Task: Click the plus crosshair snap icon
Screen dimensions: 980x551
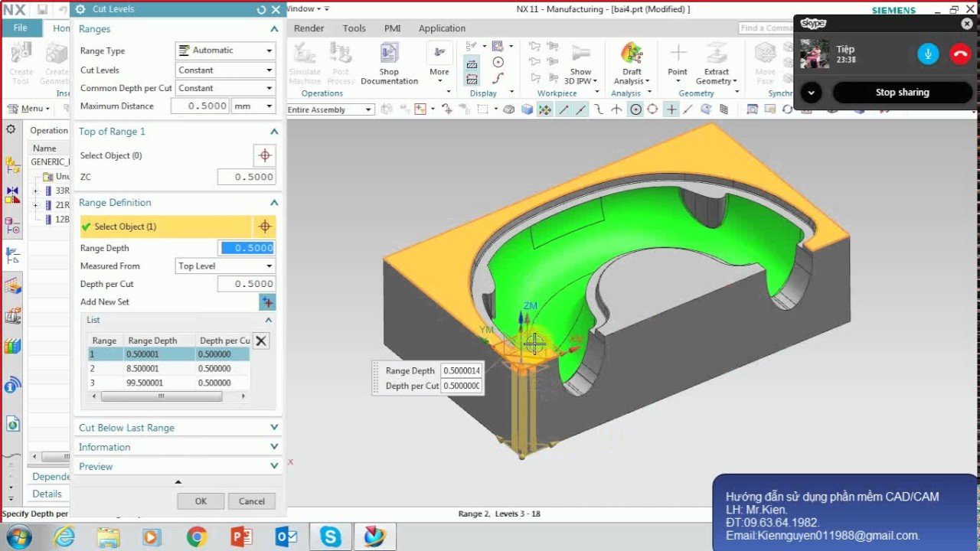Action: click(671, 109)
